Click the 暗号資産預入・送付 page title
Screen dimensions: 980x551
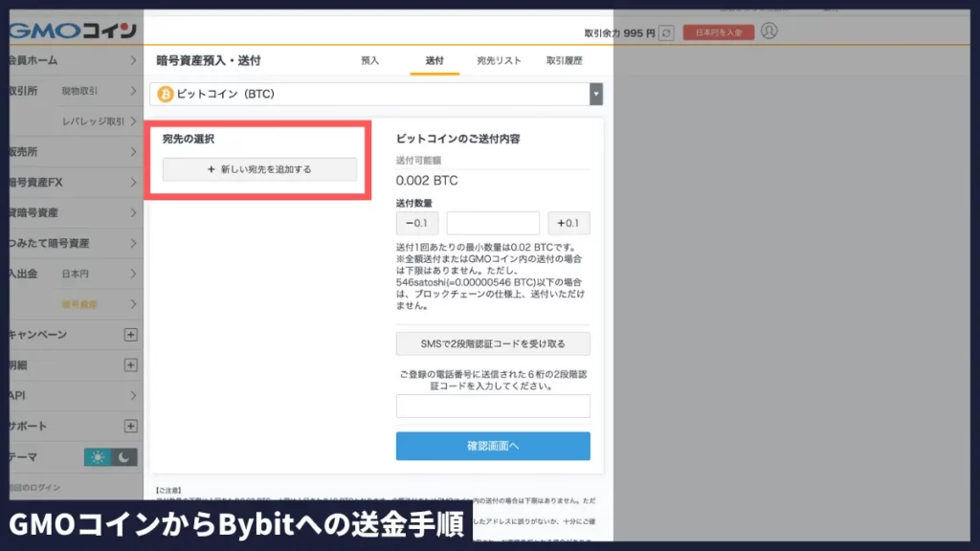pyautogui.click(x=208, y=60)
